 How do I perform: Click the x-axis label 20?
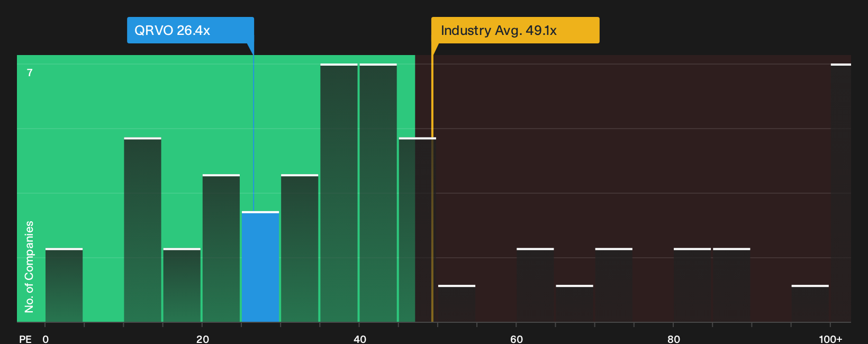coord(203,339)
